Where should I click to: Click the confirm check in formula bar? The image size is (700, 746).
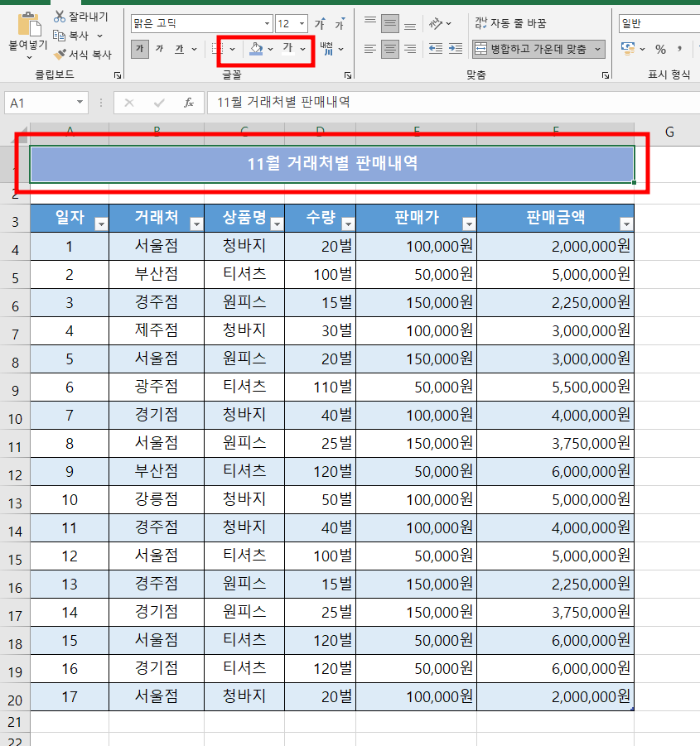(x=159, y=103)
